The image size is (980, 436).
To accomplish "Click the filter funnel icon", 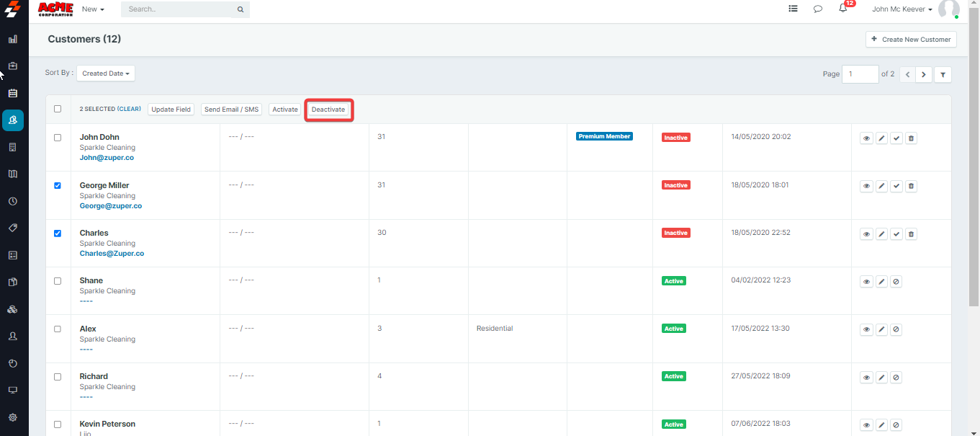I will [943, 74].
